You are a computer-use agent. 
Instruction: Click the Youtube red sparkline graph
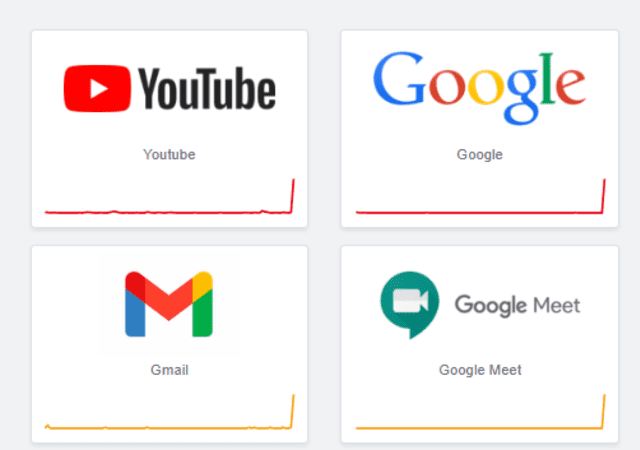click(169, 196)
